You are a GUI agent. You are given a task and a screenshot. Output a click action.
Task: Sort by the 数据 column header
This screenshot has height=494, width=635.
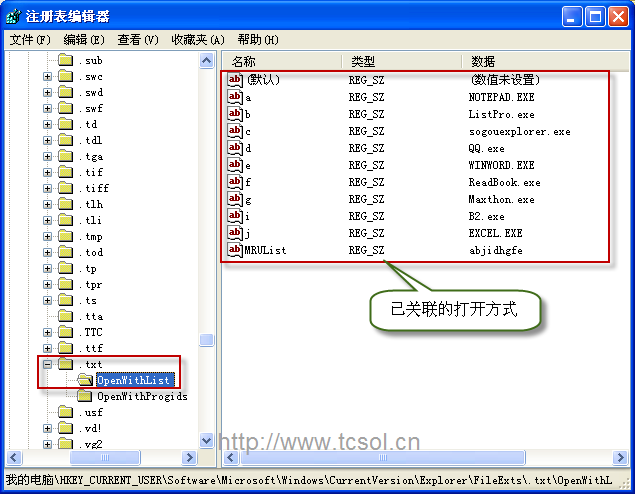click(x=545, y=62)
